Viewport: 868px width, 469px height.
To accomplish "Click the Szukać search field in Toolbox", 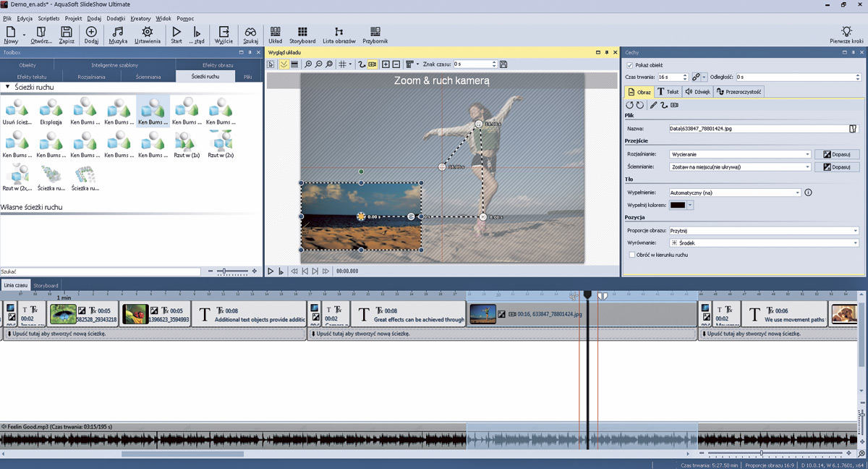I will coord(101,271).
